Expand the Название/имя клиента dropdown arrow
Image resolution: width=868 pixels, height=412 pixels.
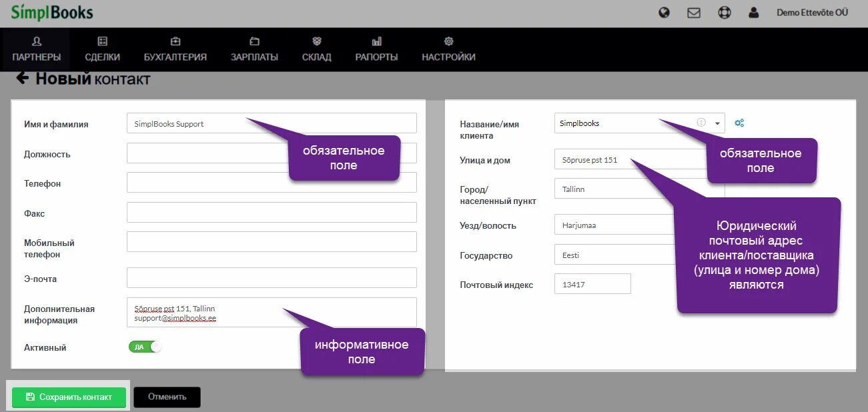[x=717, y=123]
